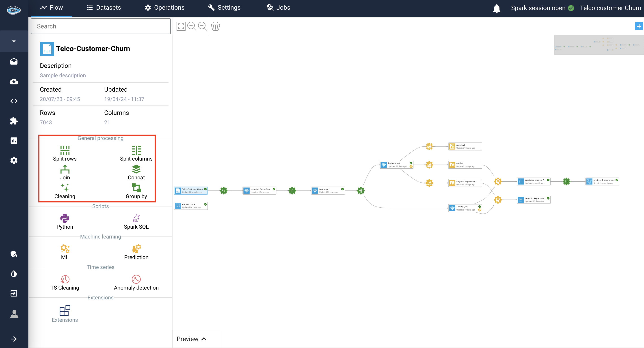Delete selection with trash icon

215,26
